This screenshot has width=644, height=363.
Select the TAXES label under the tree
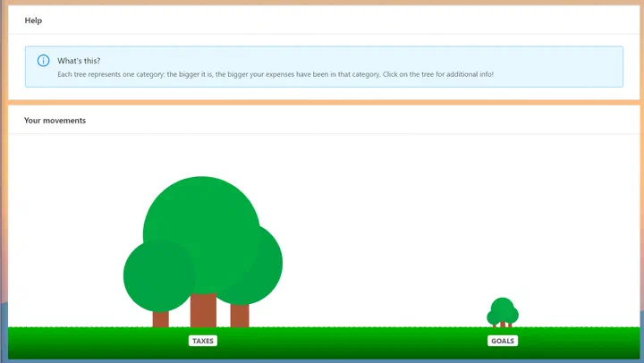tap(203, 341)
